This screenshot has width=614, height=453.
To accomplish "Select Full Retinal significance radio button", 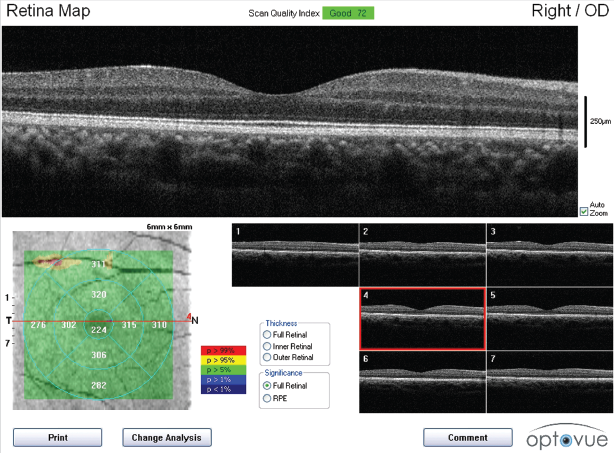I will click(267, 385).
